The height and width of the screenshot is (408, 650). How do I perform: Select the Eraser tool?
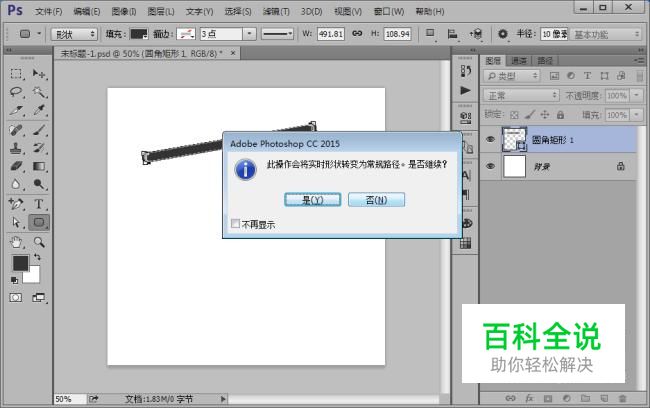pos(16,166)
